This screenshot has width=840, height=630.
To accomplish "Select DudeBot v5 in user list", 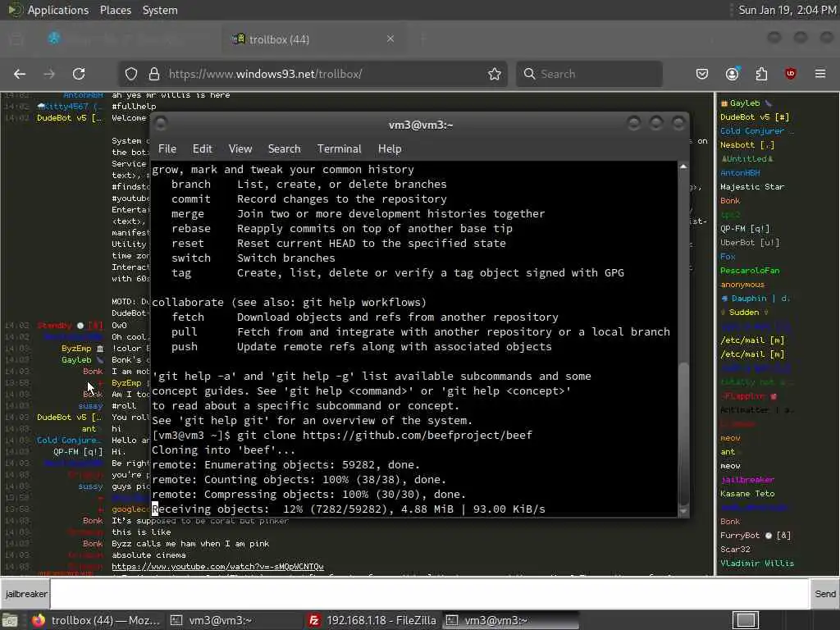I will pyautogui.click(x=755, y=116).
